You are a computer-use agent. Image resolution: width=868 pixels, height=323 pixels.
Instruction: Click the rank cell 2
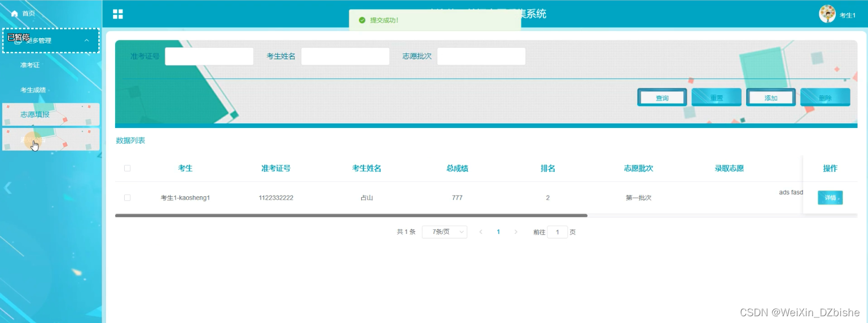[x=548, y=198]
